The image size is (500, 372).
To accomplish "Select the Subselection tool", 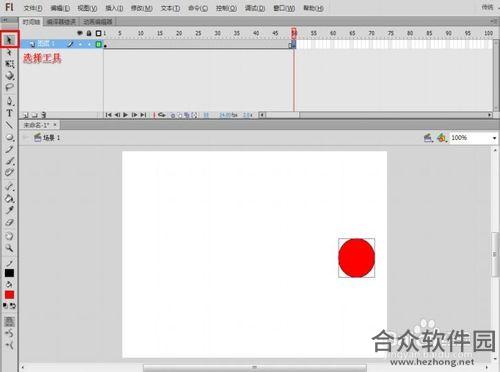I will coord(9,52).
